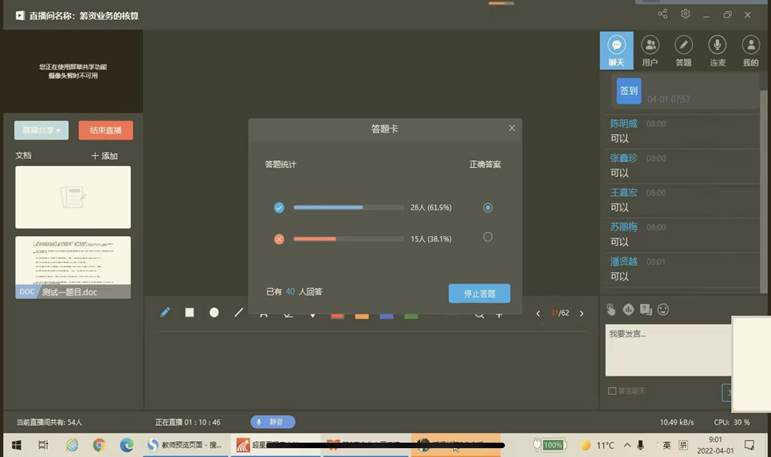Click the share icon in title bar
The width and height of the screenshot is (771, 457).
click(663, 14)
